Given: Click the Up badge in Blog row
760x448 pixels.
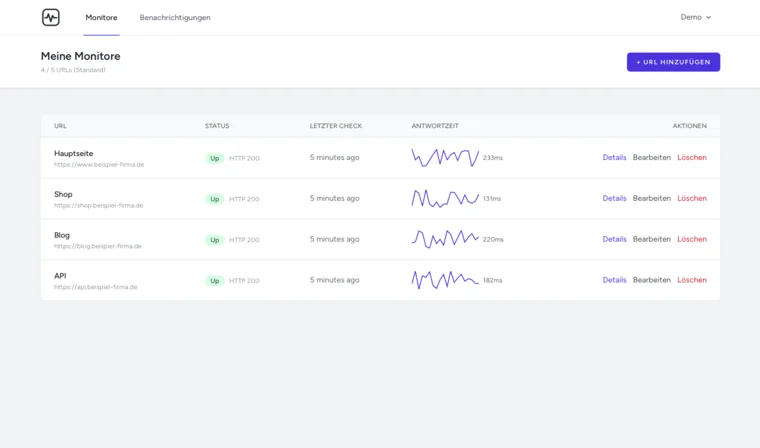Looking at the screenshot, I should click(215, 240).
